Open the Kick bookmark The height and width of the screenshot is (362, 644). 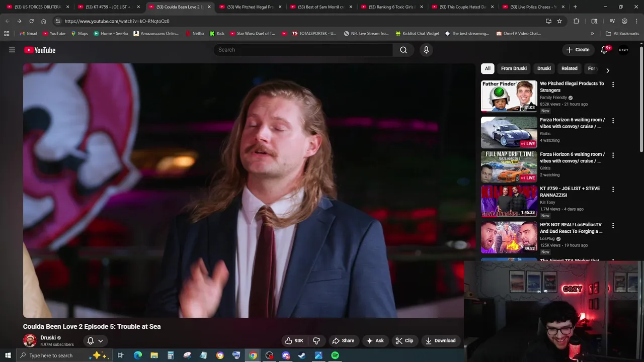[x=217, y=33]
